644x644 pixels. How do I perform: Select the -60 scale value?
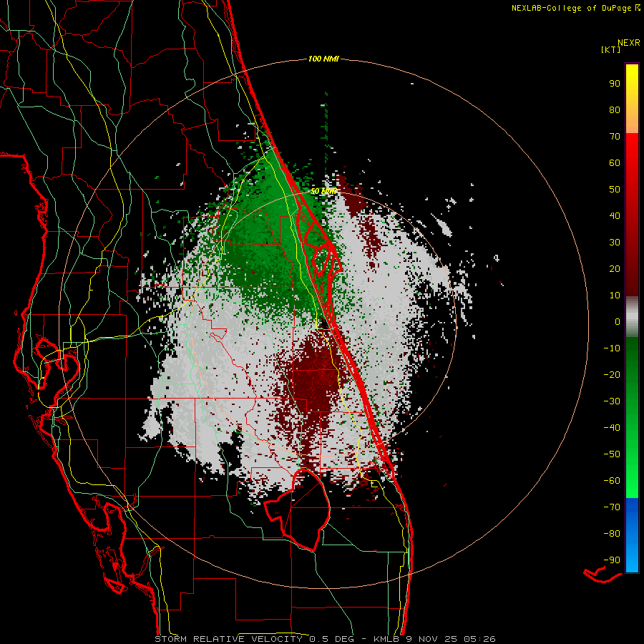[x=612, y=481]
